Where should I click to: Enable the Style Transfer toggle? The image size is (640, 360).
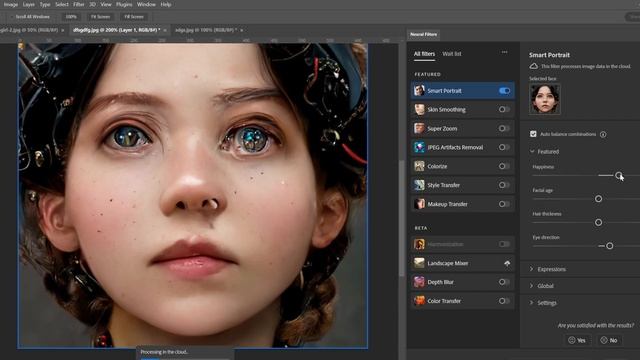coord(504,185)
